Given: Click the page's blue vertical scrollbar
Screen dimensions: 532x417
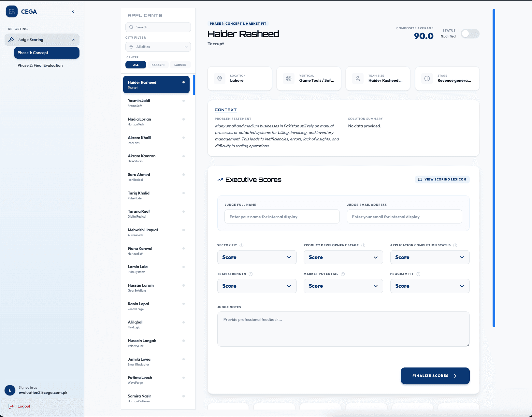Looking at the screenshot, I should (494, 168).
